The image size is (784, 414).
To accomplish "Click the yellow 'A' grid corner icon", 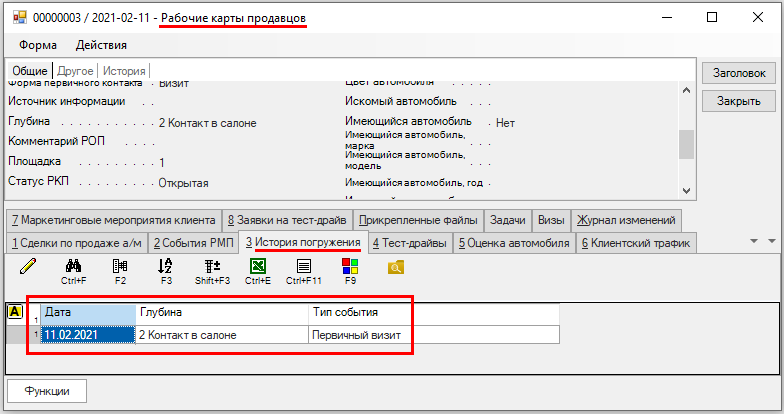I will (15, 312).
